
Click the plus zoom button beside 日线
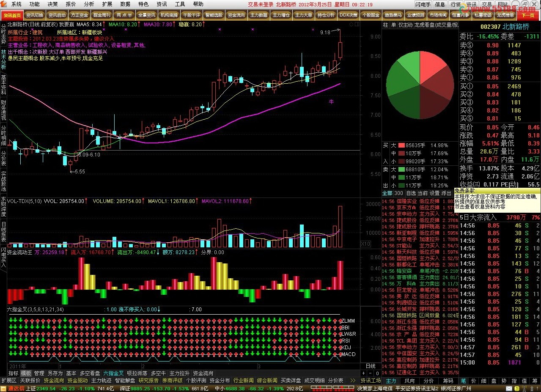point(364,373)
